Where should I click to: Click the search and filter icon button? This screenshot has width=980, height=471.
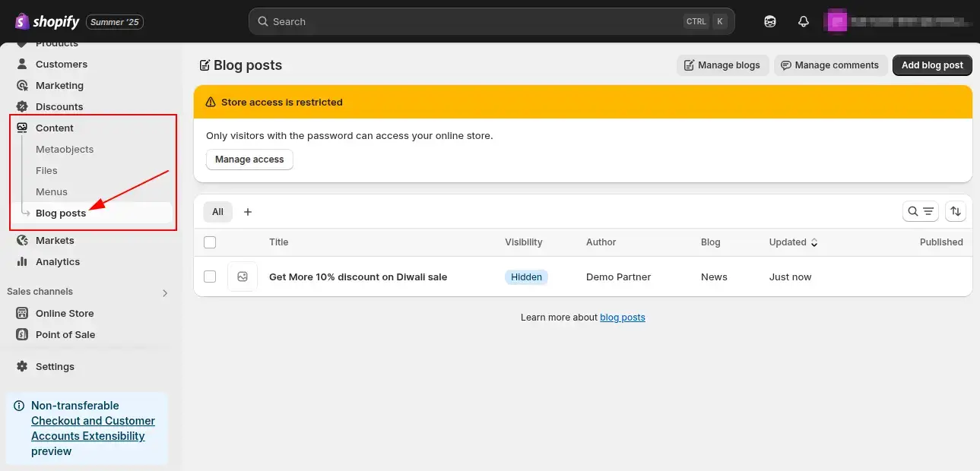pos(920,212)
